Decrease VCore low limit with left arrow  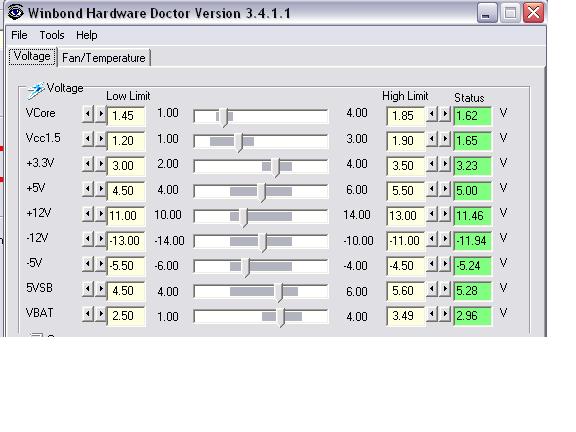pyautogui.click(x=87, y=114)
